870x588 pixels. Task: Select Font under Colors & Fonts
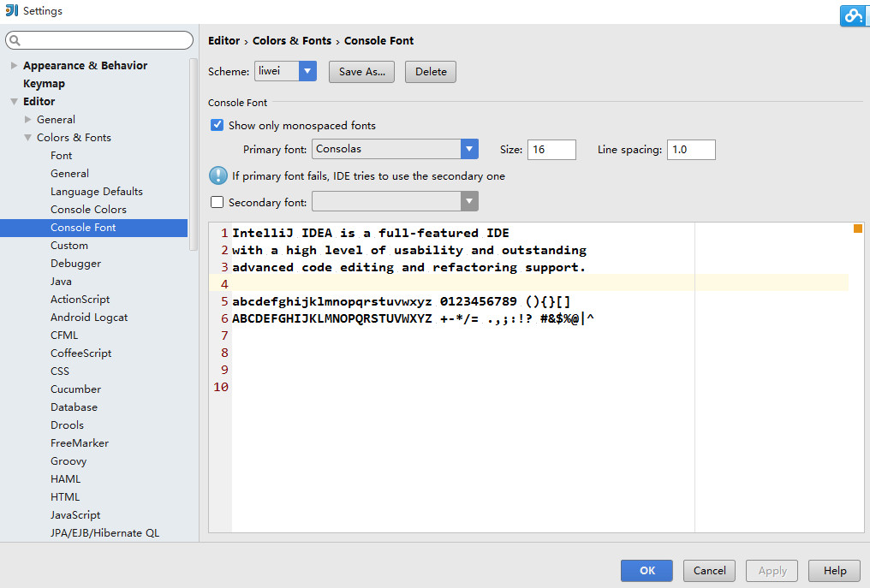pyautogui.click(x=61, y=155)
